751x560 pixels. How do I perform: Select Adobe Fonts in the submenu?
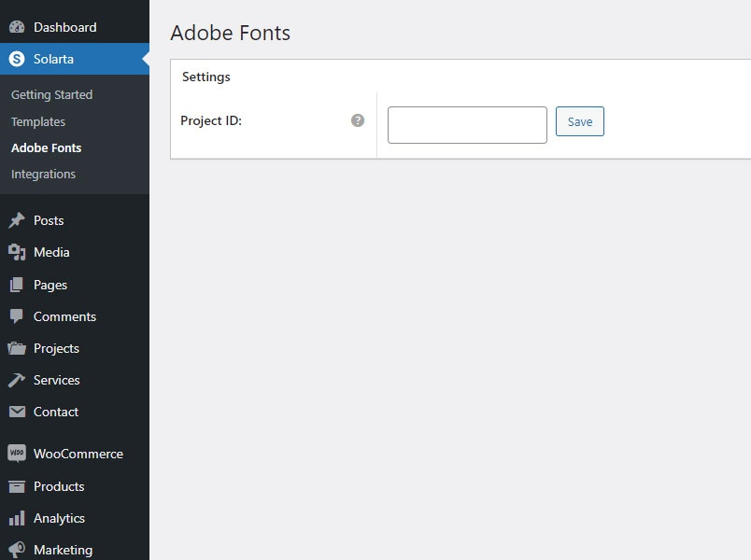click(x=47, y=147)
